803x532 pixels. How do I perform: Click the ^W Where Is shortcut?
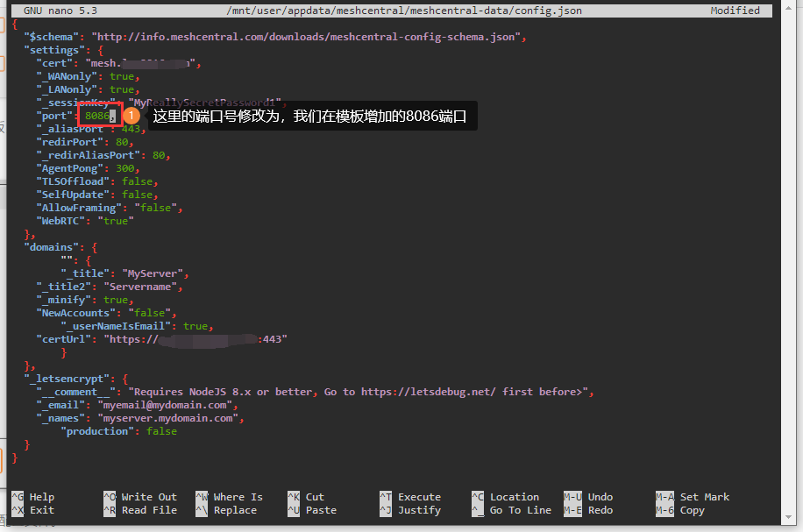click(230, 497)
